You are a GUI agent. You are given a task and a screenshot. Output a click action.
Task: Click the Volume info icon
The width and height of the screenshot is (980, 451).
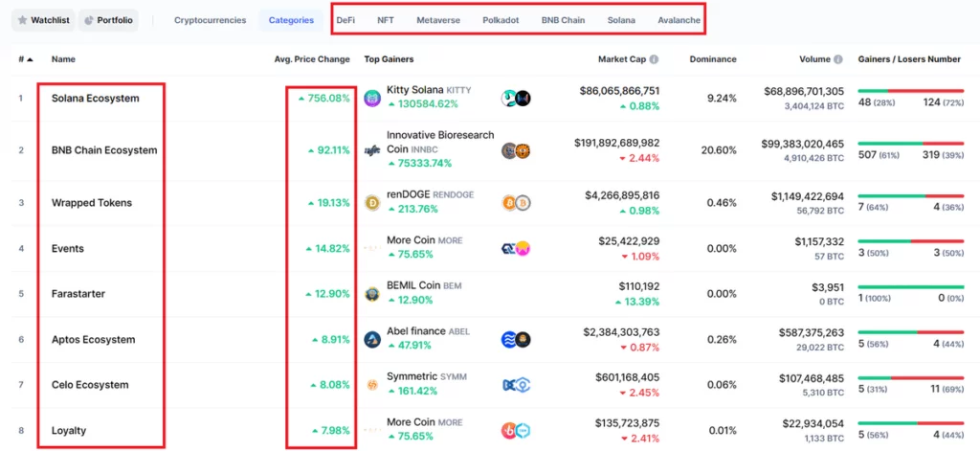coord(837,59)
